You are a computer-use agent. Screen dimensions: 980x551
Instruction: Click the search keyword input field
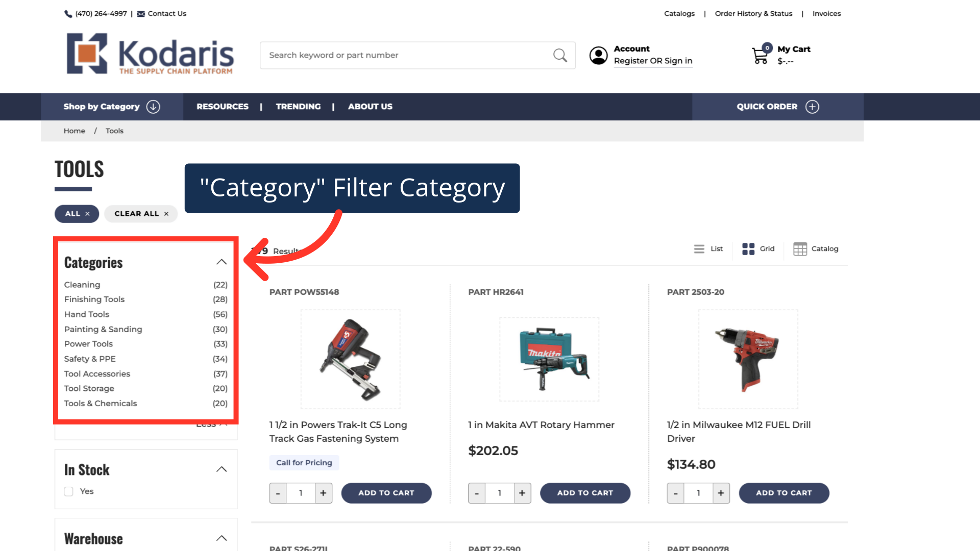pyautogui.click(x=406, y=55)
